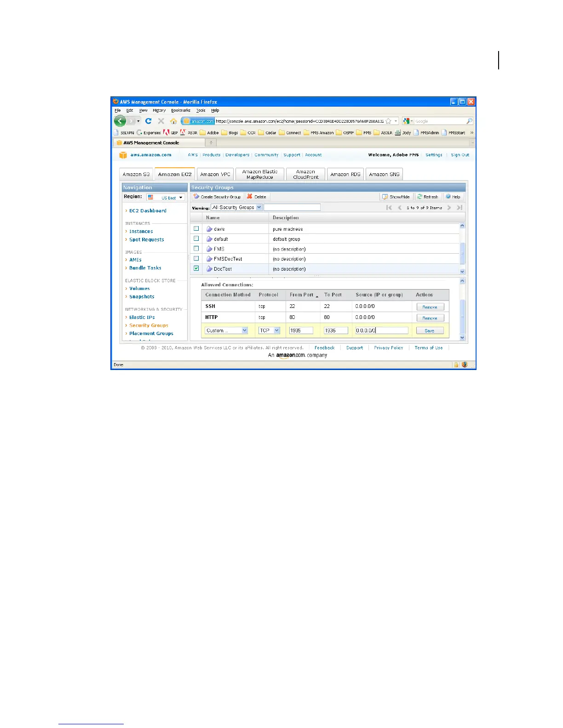
Task: Open the back/forward history dropdown arrow
Action: click(x=138, y=121)
